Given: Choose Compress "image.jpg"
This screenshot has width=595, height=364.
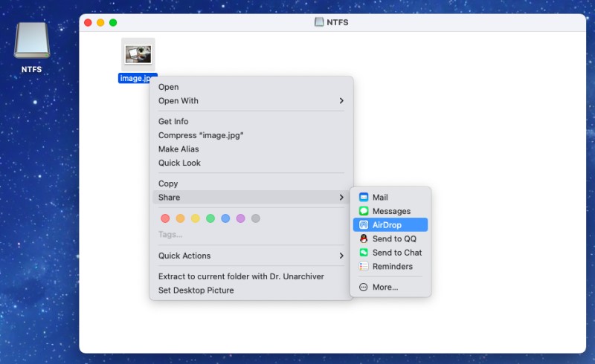Looking at the screenshot, I should coord(251,135).
